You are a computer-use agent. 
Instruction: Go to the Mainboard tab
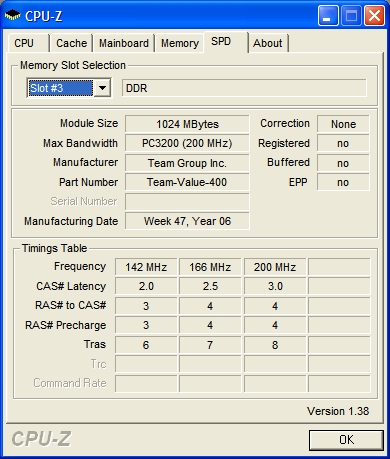(x=124, y=43)
